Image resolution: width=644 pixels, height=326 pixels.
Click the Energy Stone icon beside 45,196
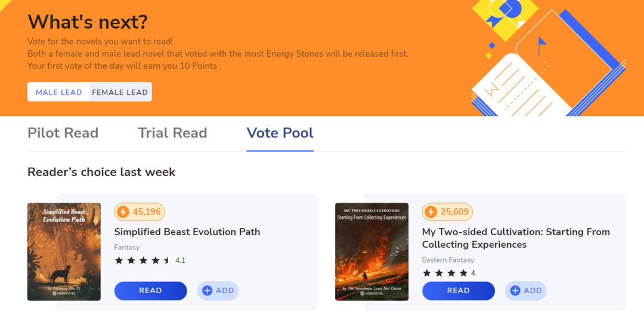(x=123, y=212)
